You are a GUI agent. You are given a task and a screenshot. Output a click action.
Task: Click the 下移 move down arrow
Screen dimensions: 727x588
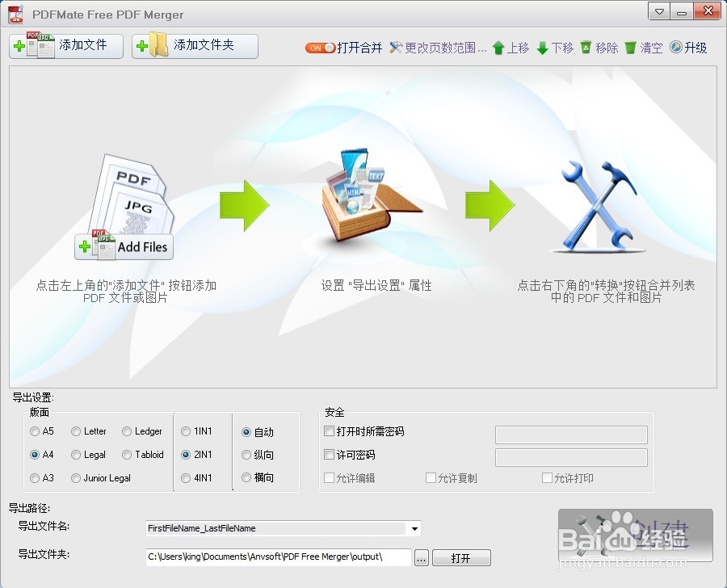click(542, 48)
